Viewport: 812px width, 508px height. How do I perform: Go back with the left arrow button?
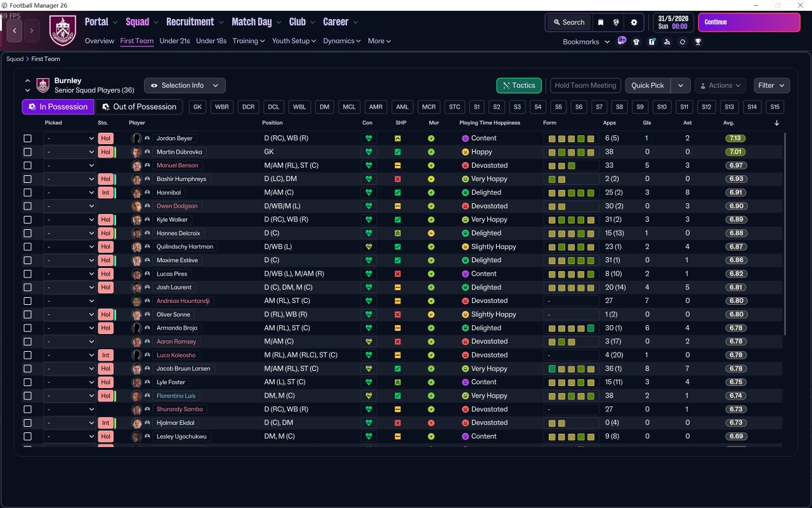click(15, 30)
